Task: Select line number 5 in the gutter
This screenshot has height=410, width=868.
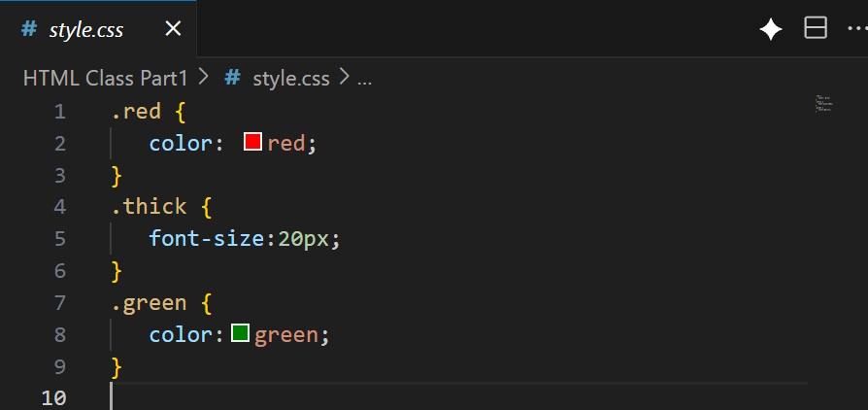Action: 60,238
